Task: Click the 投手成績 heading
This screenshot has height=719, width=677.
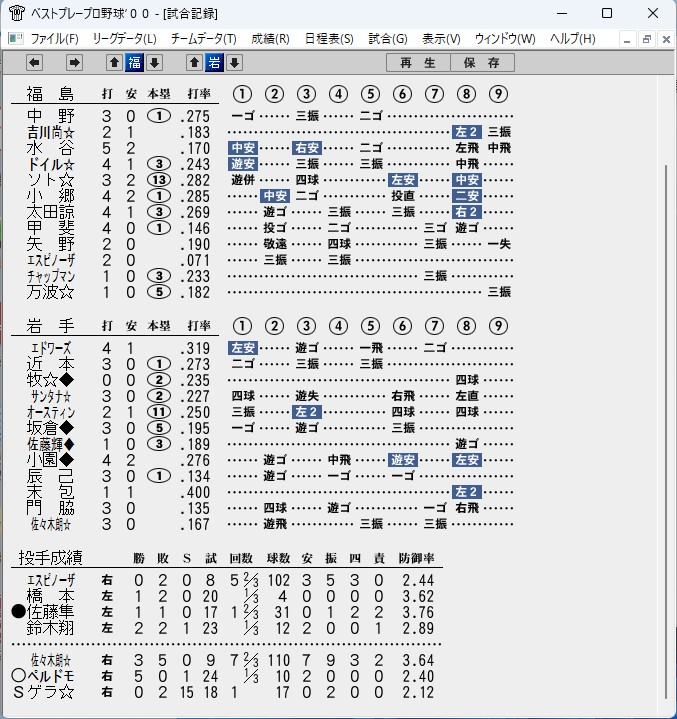Action: [x=50, y=558]
